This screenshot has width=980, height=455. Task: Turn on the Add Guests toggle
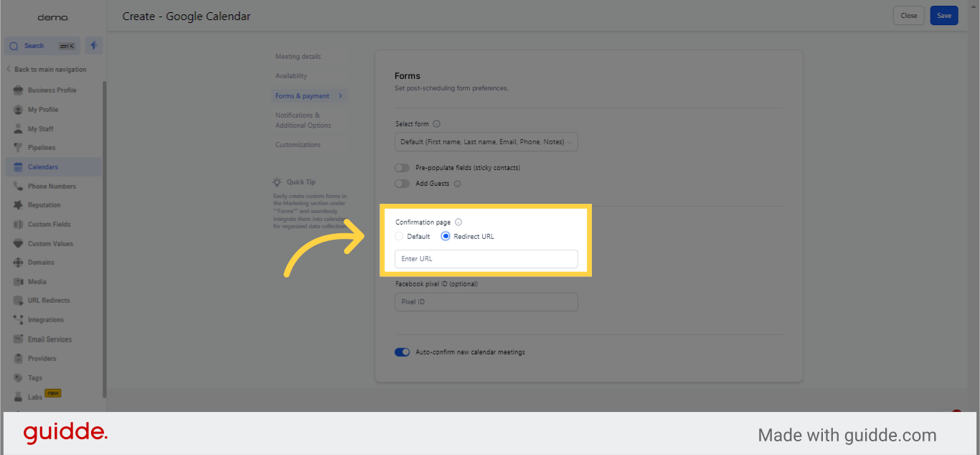click(x=402, y=184)
